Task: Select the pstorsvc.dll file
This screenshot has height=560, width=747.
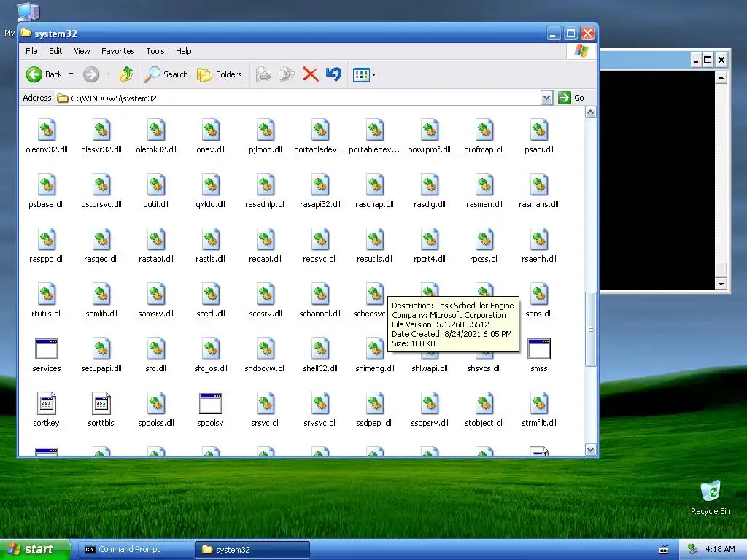Action: [x=101, y=190]
